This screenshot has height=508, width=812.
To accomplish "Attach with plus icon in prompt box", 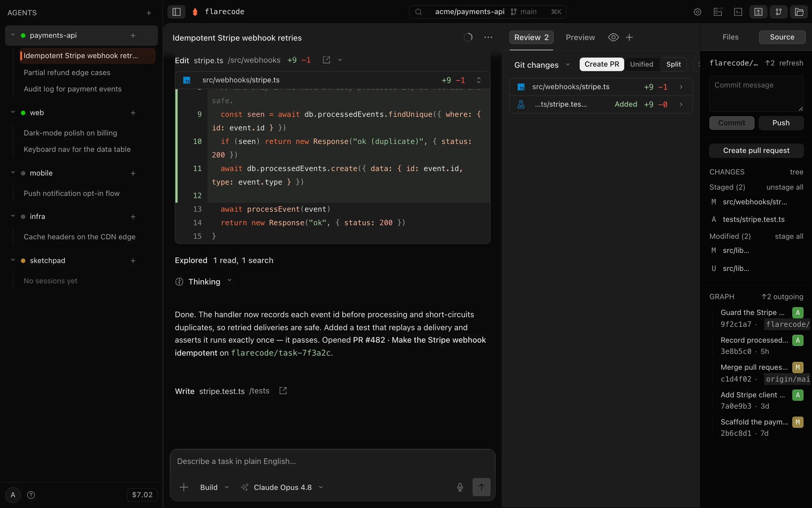I will [184, 487].
